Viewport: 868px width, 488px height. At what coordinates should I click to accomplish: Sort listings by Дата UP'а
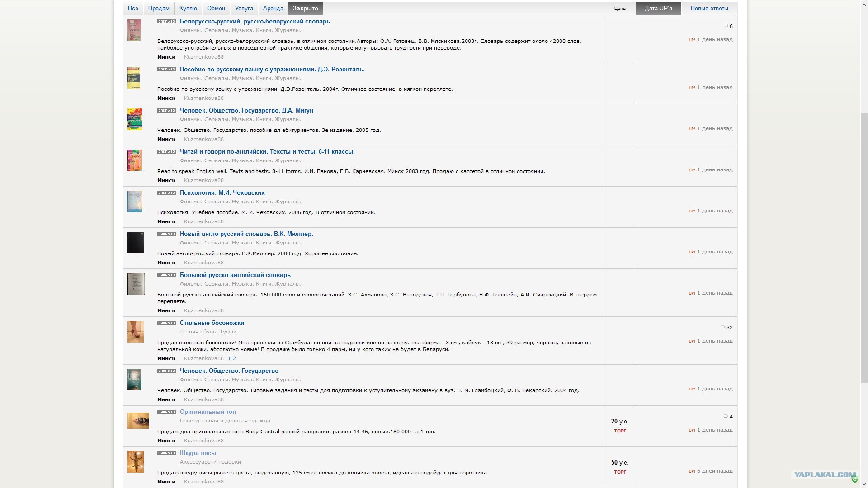[658, 9]
